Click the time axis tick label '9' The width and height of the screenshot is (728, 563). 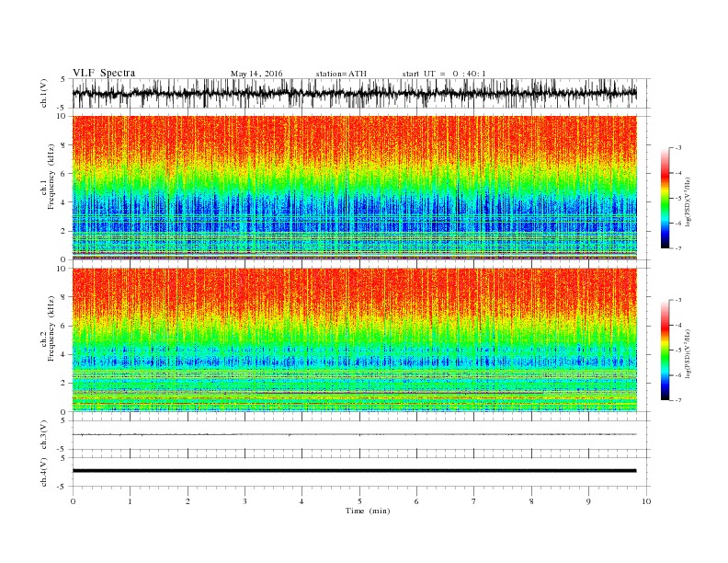(588, 501)
